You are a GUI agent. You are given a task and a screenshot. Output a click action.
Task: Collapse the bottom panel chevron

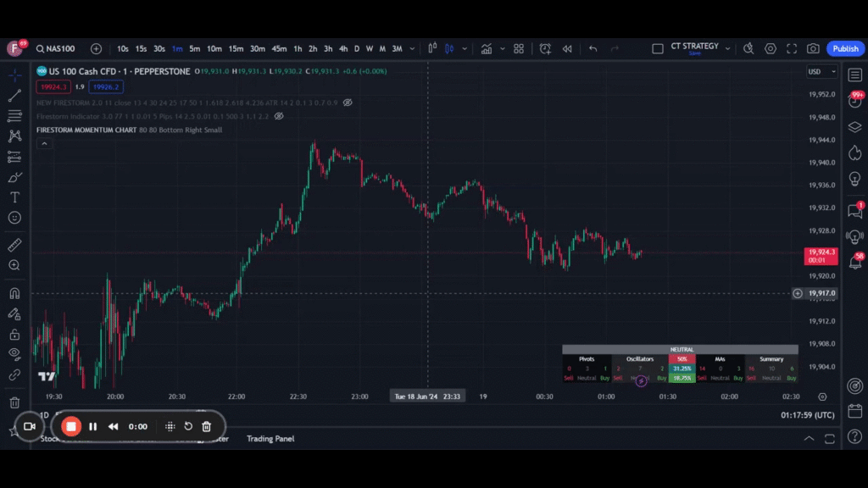pos(809,438)
